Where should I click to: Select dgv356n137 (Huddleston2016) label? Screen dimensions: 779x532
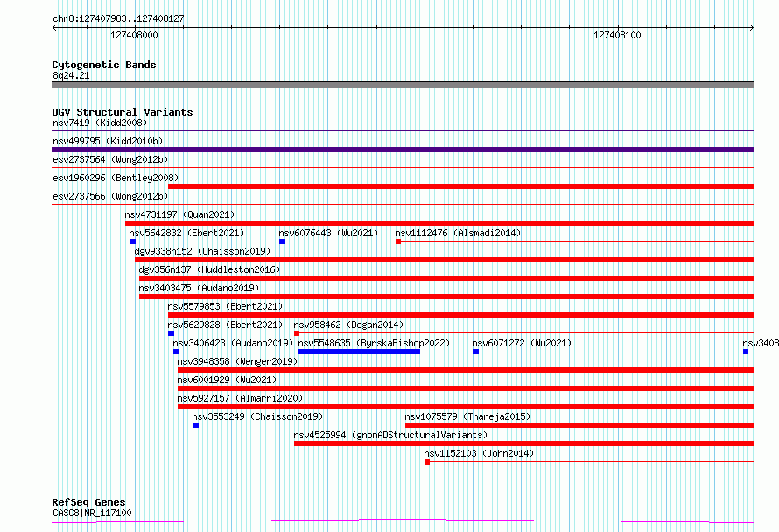tap(209, 269)
